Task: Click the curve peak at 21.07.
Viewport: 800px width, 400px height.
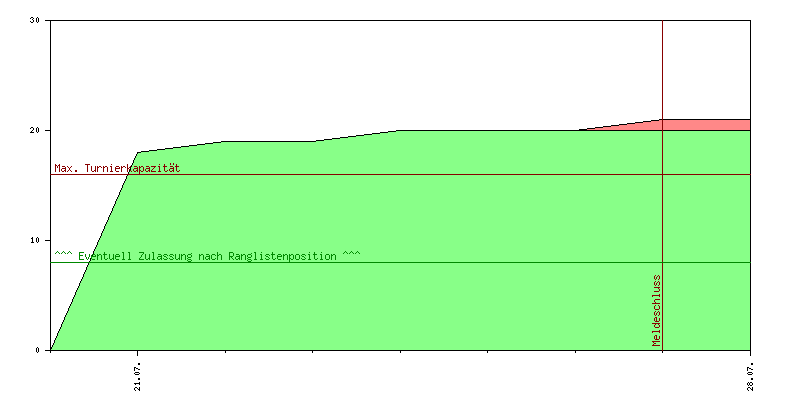Action: [138, 152]
